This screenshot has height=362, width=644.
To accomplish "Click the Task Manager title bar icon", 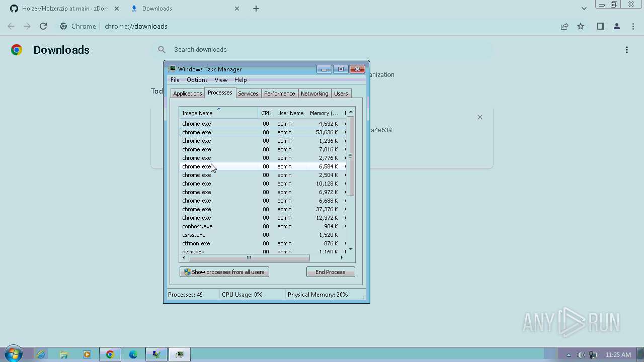I will pyautogui.click(x=172, y=69).
